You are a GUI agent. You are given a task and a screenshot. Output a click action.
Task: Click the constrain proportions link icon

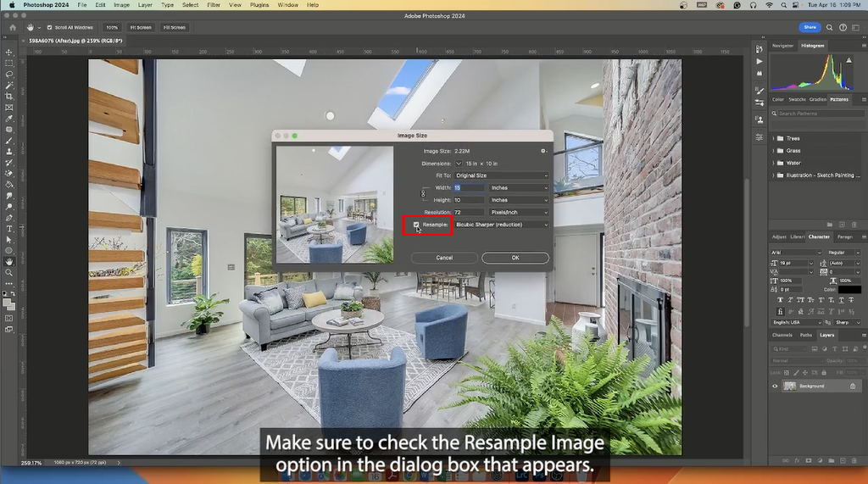tap(424, 194)
